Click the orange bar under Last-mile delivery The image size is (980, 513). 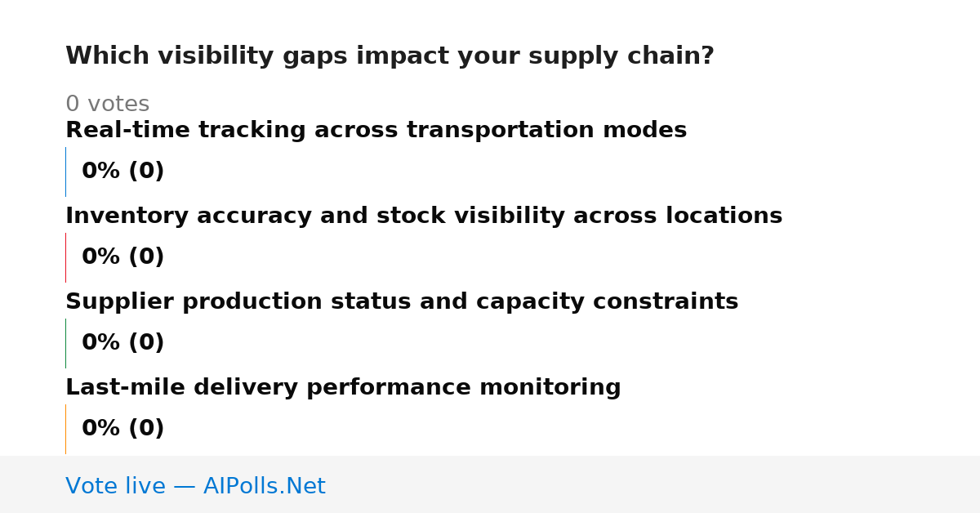(x=65, y=429)
